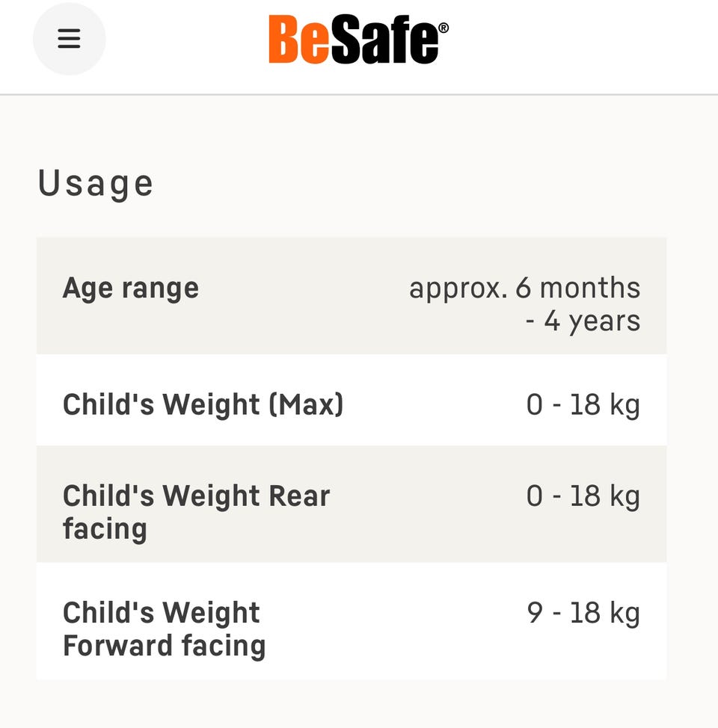Click the Child's Weight Forward facing label
Image resolution: width=718 pixels, height=728 pixels.
pos(164,629)
